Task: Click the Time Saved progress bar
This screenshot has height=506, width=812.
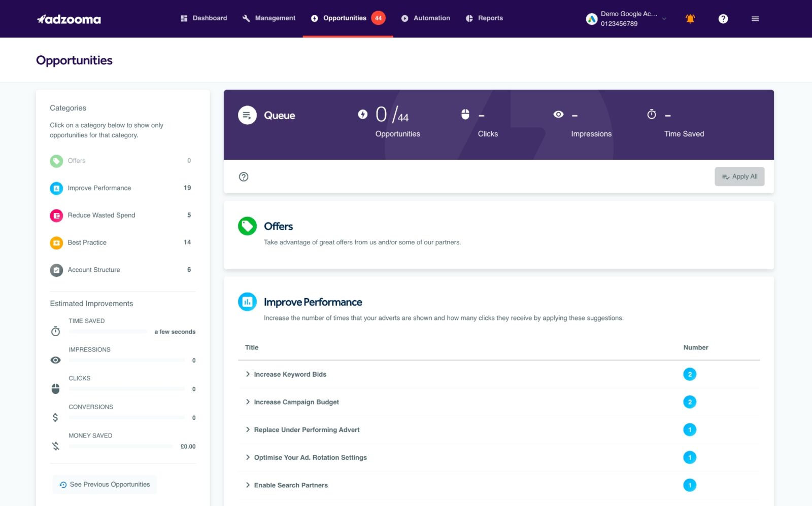Action: 108,332
